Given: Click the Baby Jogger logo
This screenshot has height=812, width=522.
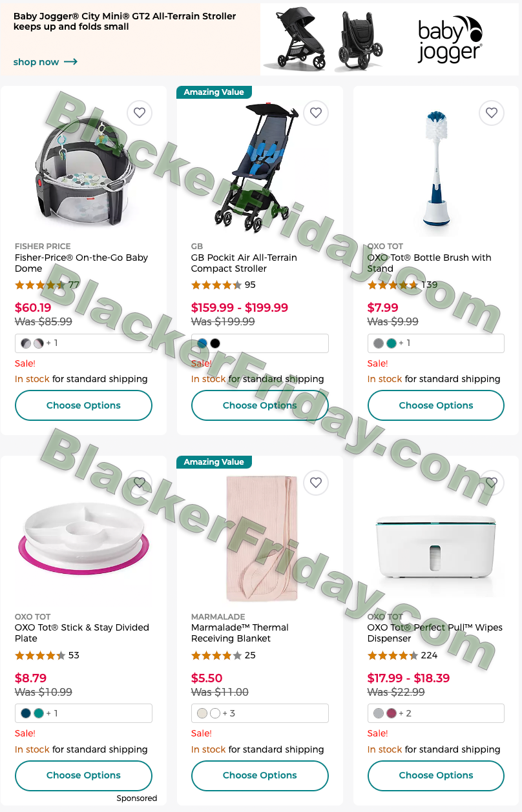Looking at the screenshot, I should point(450,39).
